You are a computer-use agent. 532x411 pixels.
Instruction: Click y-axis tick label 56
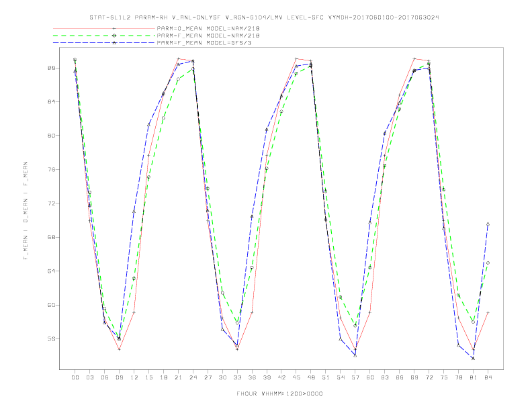[52, 338]
